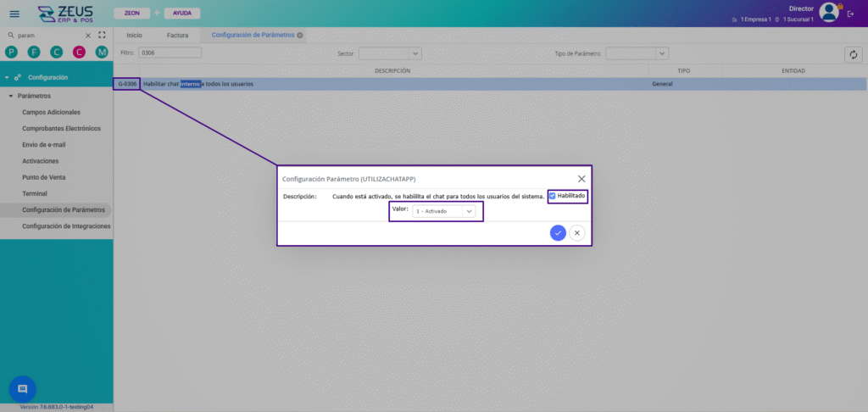Open Configuración de Integraciones in sidebar
This screenshot has width=868, height=412.
66,226
